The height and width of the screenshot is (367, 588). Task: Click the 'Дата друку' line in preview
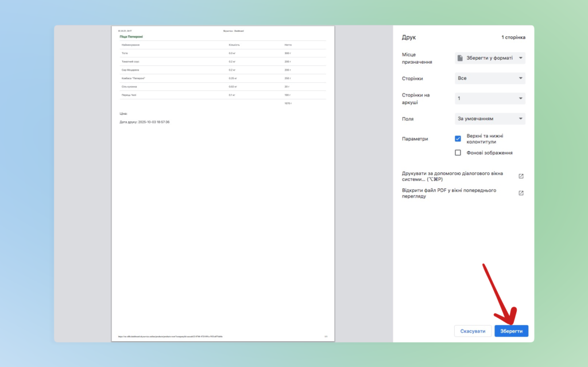144,122
